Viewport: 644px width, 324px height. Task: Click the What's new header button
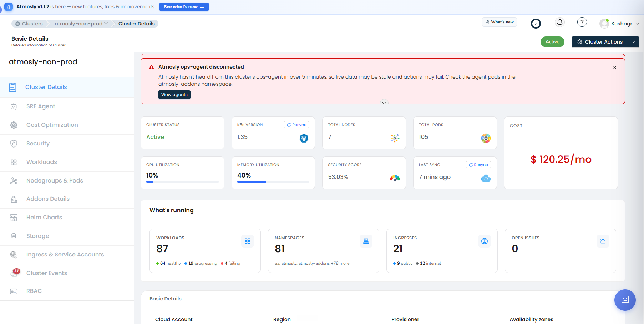[x=500, y=22]
